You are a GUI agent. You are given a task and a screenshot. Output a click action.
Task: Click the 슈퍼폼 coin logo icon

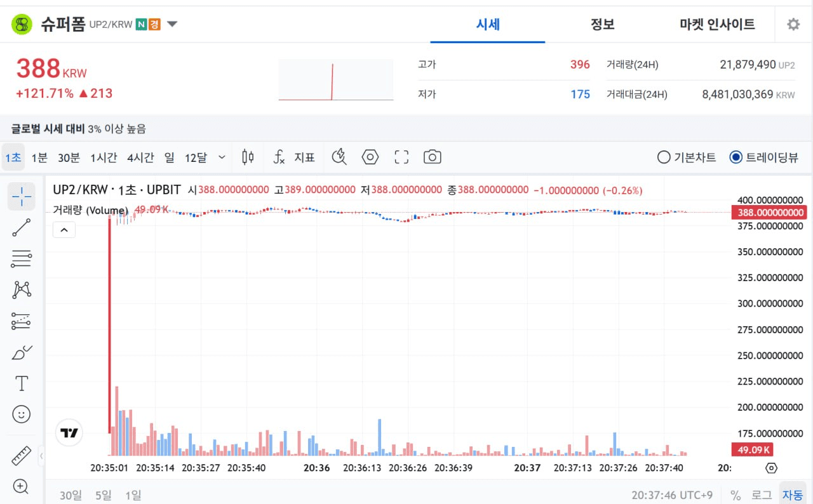point(22,24)
